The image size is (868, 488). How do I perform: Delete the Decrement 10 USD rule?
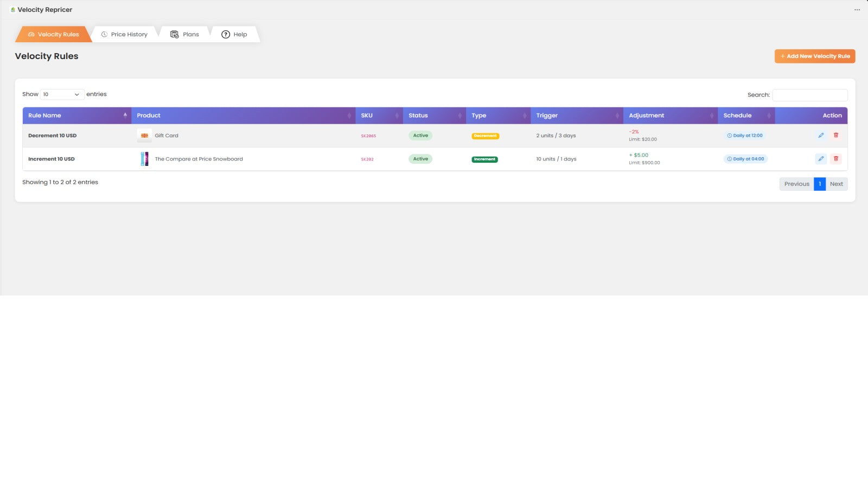pyautogui.click(x=836, y=136)
